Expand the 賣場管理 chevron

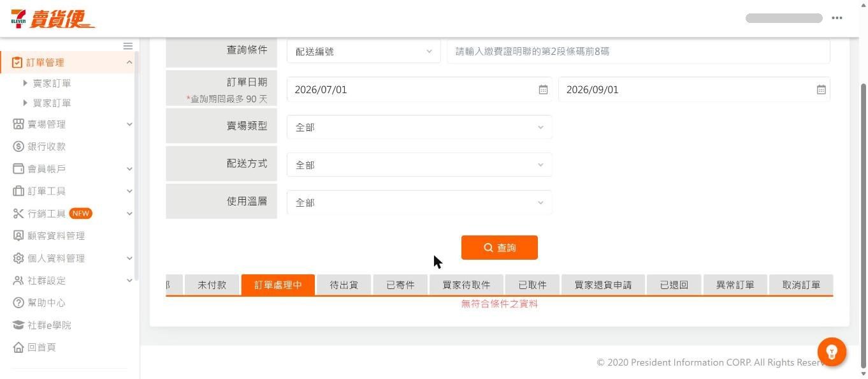tap(129, 124)
